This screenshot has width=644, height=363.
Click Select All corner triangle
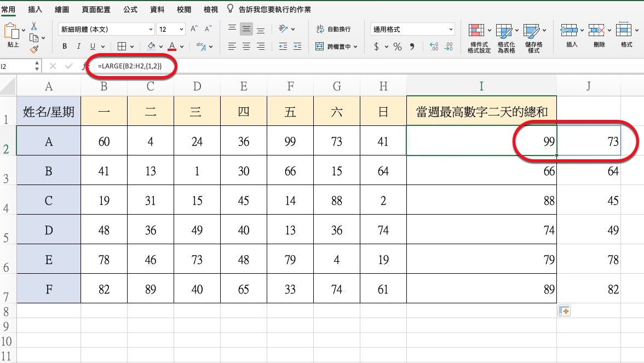coord(8,85)
